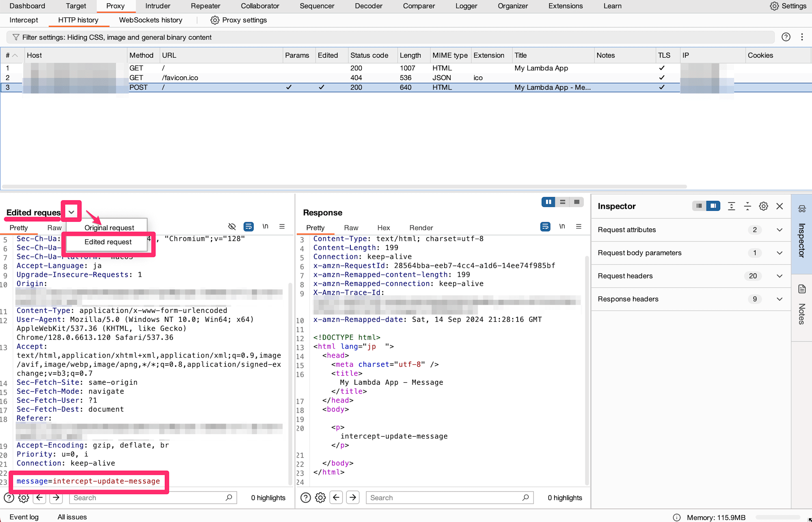The width and height of the screenshot is (812, 522).
Task: Toggle response show newline \n characters
Action: pyautogui.click(x=562, y=226)
